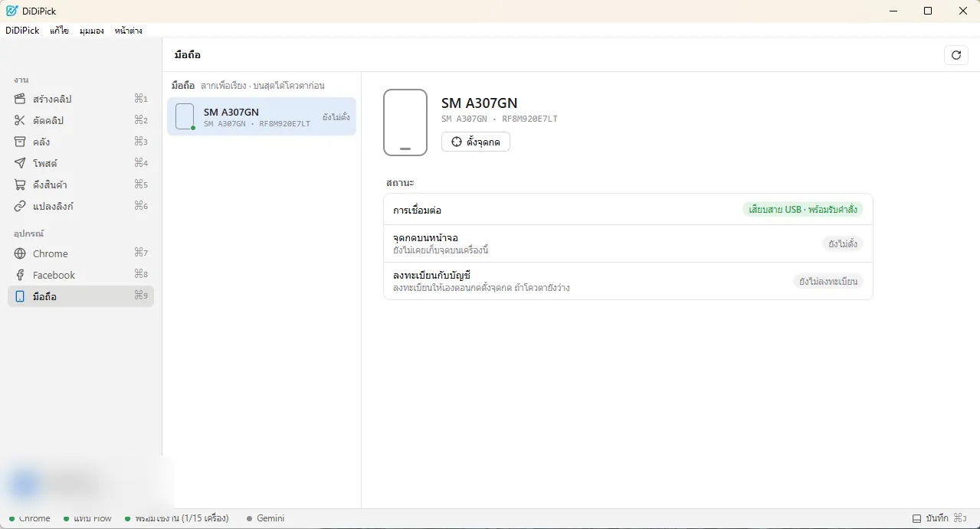Select มือถือ in the sidebar
The image size is (980, 529).
(x=80, y=296)
